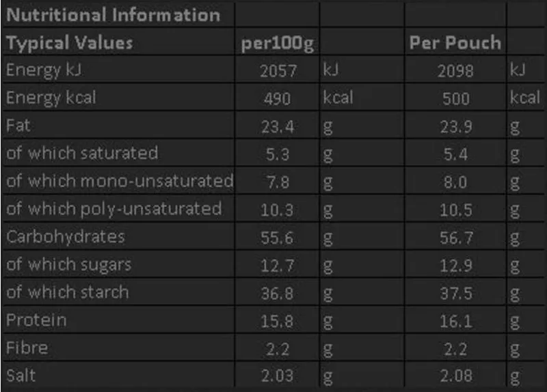Select the Fat row label
Image resolution: width=547 pixels, height=392 pixels.
(18, 126)
